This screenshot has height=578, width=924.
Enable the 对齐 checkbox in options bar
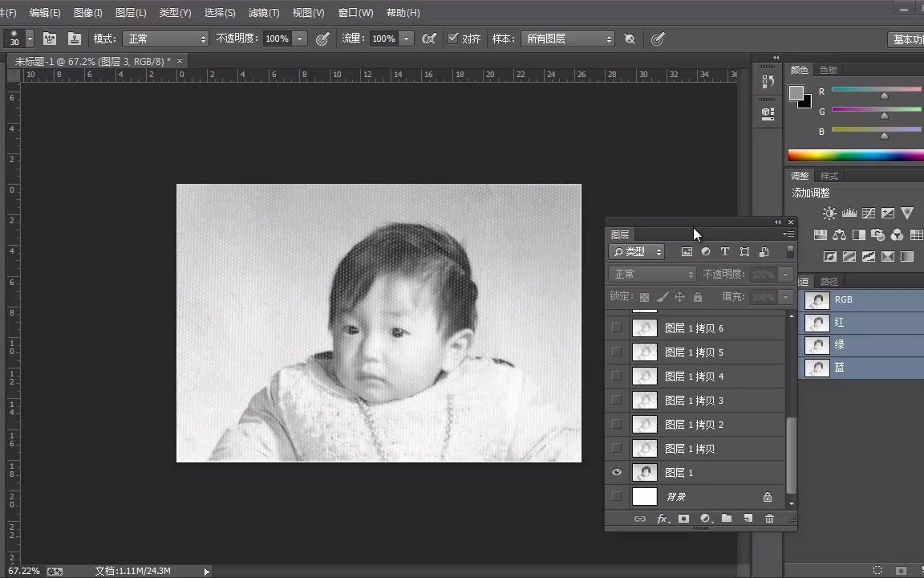tap(453, 38)
